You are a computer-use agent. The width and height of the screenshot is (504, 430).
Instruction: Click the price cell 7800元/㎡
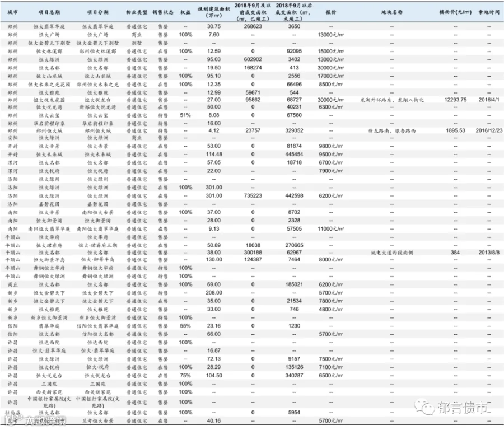(x=331, y=301)
